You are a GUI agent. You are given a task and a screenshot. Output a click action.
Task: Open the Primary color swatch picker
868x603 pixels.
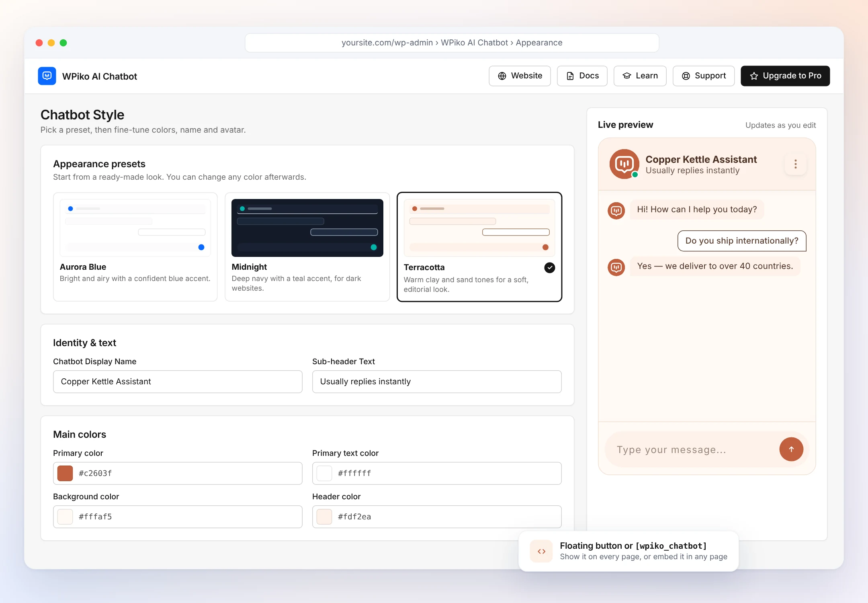[65, 473]
